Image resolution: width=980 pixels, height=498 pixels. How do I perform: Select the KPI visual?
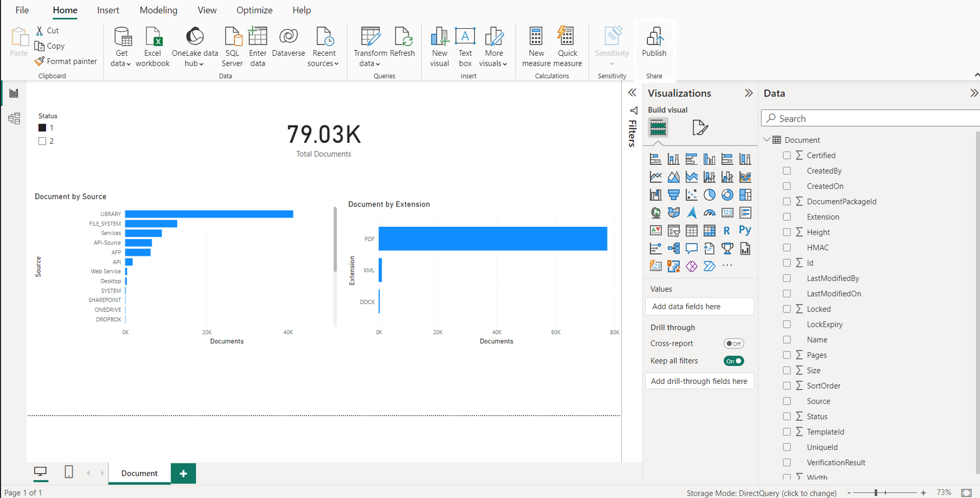click(x=656, y=230)
